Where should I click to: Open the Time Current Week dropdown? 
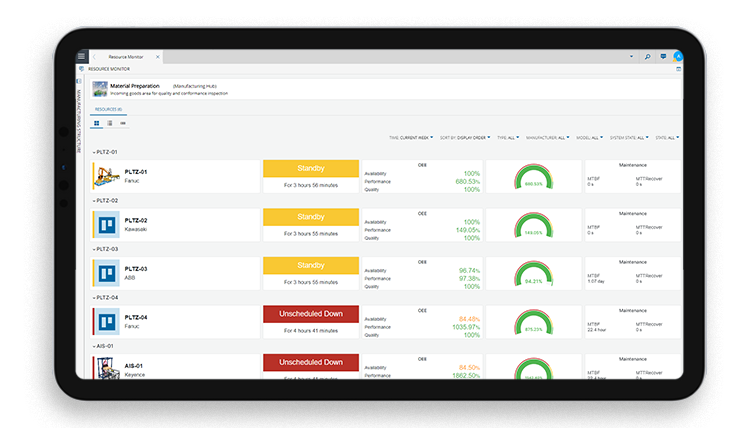click(411, 138)
